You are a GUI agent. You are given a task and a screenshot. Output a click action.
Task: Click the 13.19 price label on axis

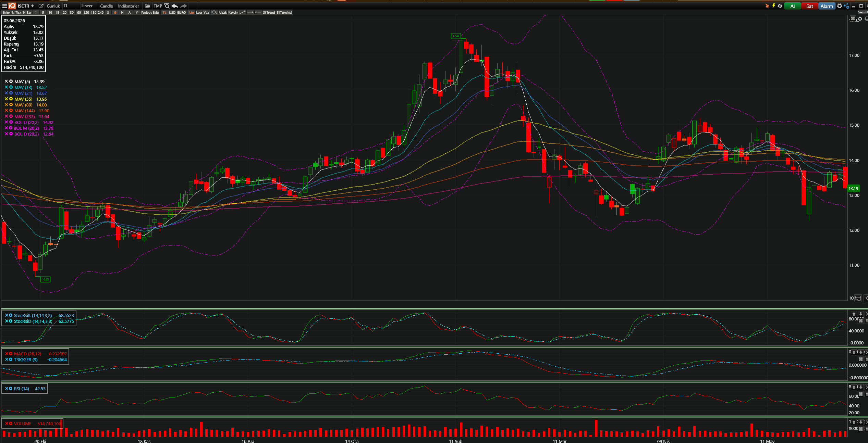click(853, 188)
